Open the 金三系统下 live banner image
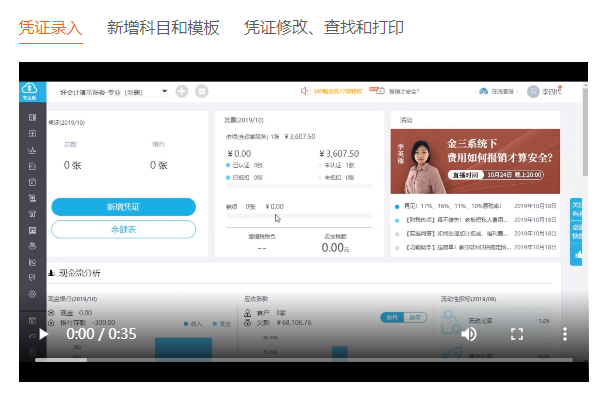This screenshot has height=399, width=605. click(475, 161)
